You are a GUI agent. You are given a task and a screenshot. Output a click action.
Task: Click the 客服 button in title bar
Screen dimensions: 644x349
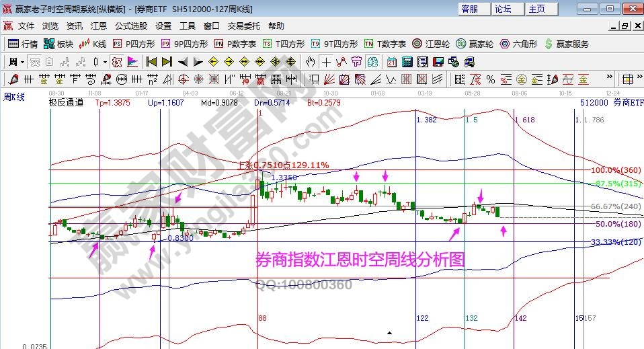click(469, 9)
